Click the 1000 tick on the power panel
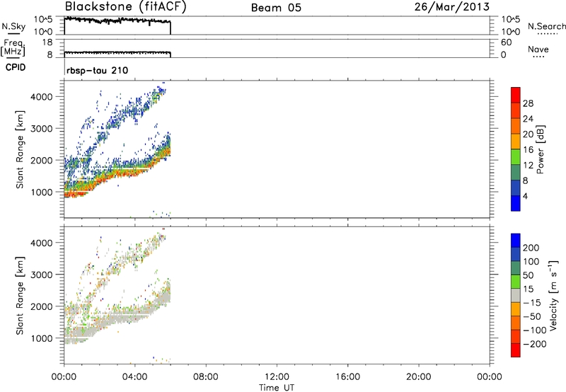Viewport: 566px width, 392px height. coord(41,192)
